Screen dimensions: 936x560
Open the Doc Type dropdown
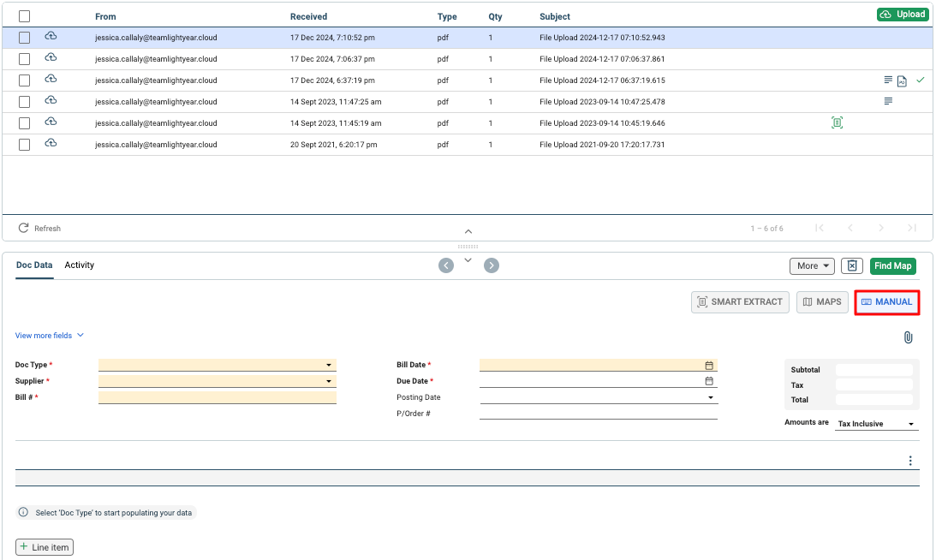point(218,365)
